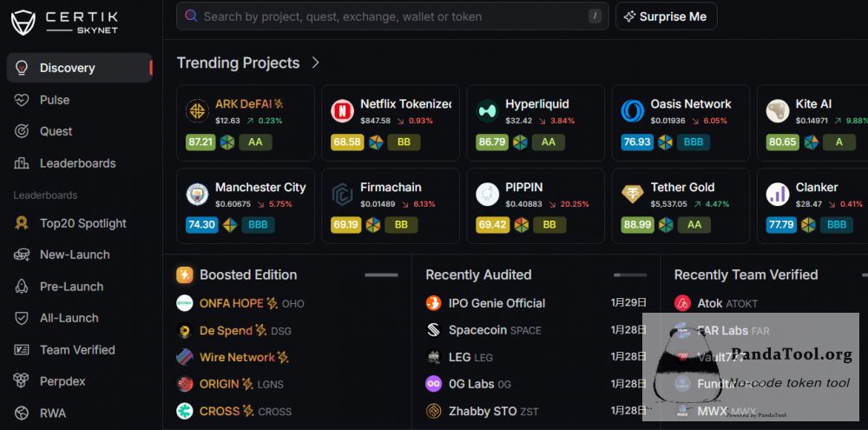Open the Manchester City project card
Image resolution: width=868 pixels, height=430 pixels.
tap(245, 206)
